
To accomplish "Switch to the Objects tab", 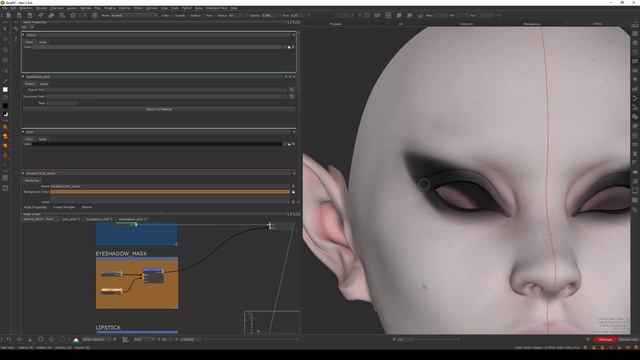I will pos(87,207).
